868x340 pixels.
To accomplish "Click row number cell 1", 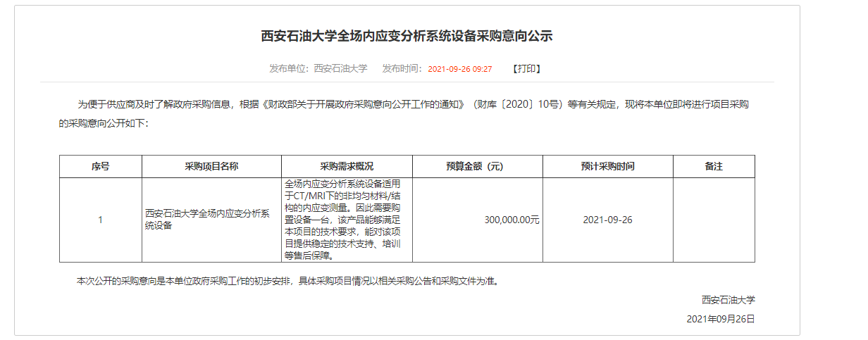I will (x=100, y=220).
